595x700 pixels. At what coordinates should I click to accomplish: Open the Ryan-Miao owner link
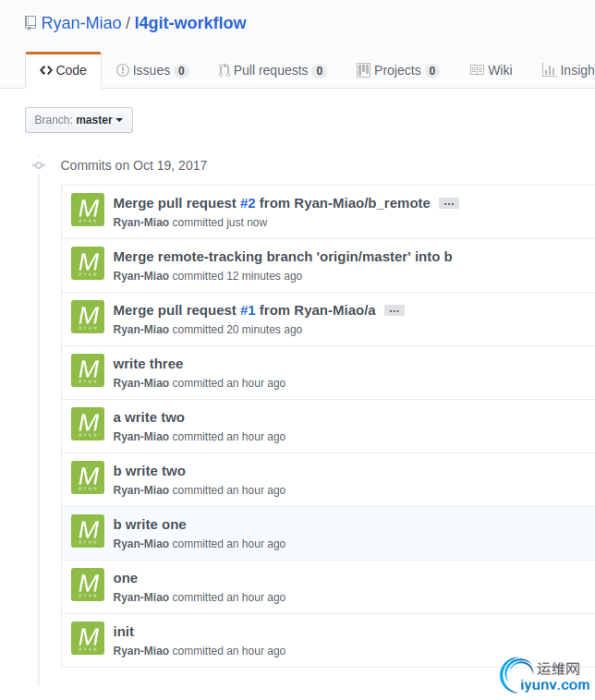(x=81, y=23)
